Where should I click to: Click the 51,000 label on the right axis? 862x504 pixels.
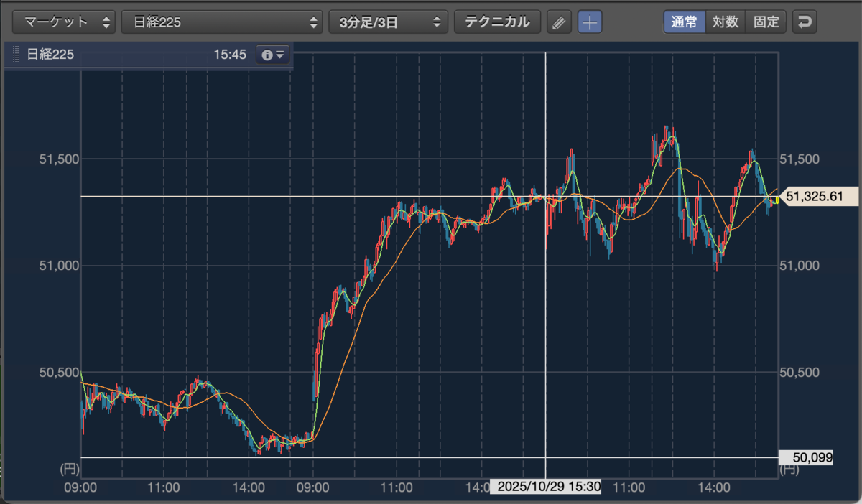[x=799, y=266]
